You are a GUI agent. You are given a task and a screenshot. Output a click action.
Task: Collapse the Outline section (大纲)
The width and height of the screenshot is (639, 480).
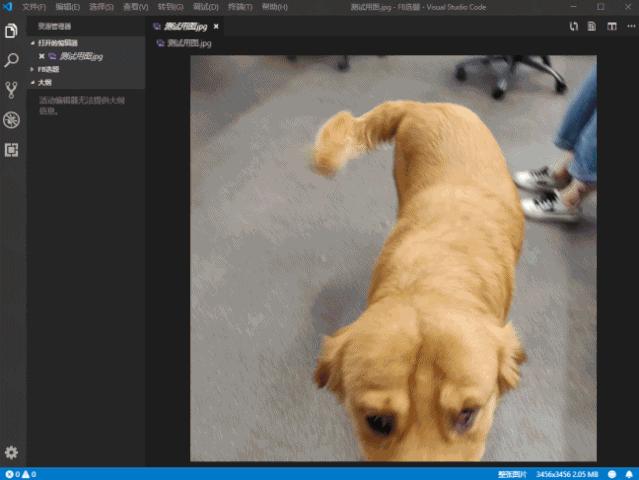coord(45,82)
